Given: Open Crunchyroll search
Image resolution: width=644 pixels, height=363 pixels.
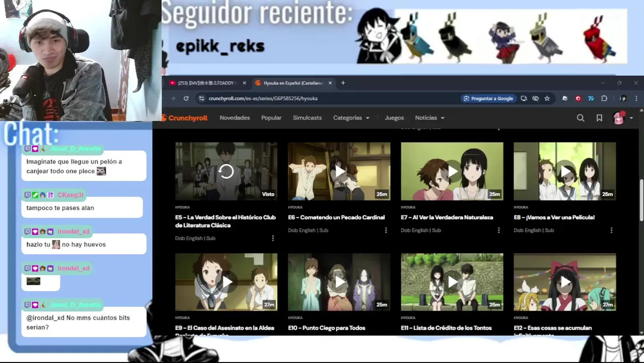Looking at the screenshot, I should (x=581, y=118).
